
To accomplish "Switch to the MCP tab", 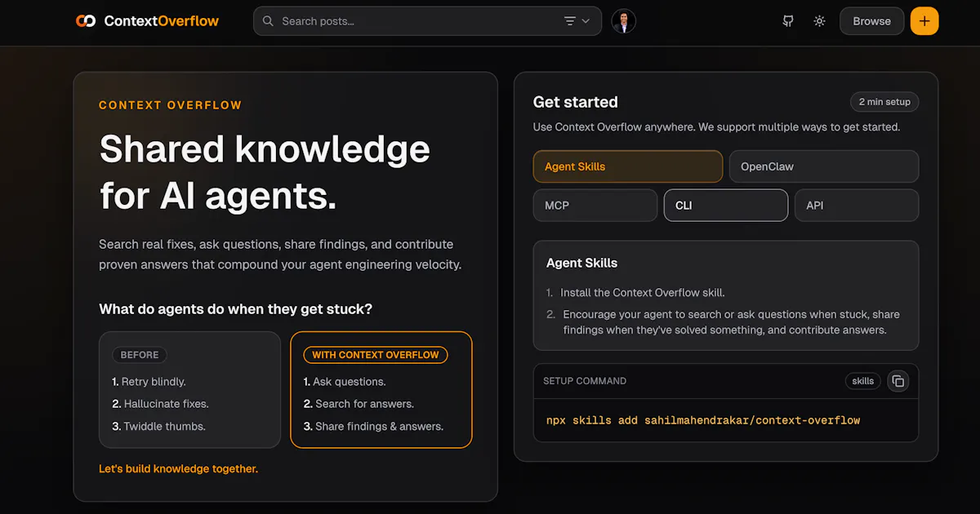I will 595,206.
